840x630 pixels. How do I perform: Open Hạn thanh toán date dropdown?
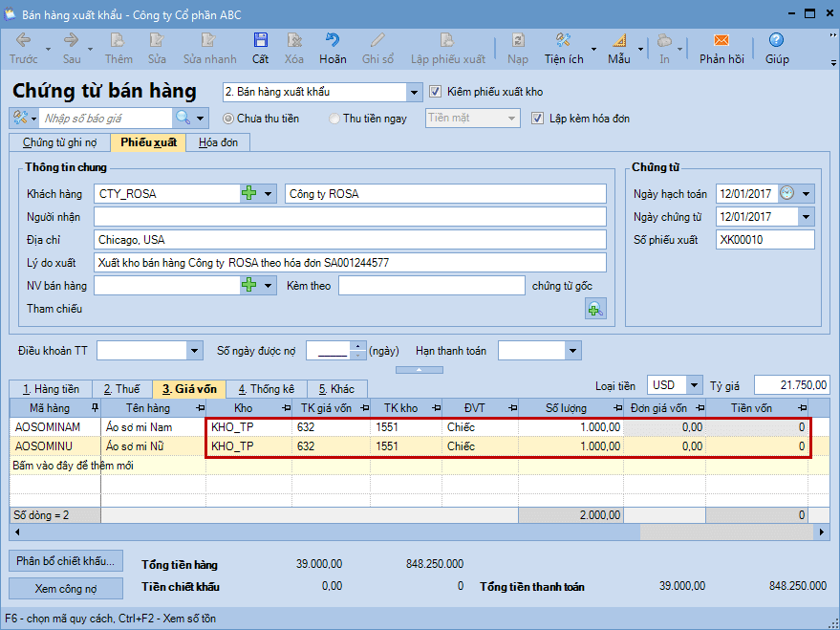pyautogui.click(x=572, y=351)
